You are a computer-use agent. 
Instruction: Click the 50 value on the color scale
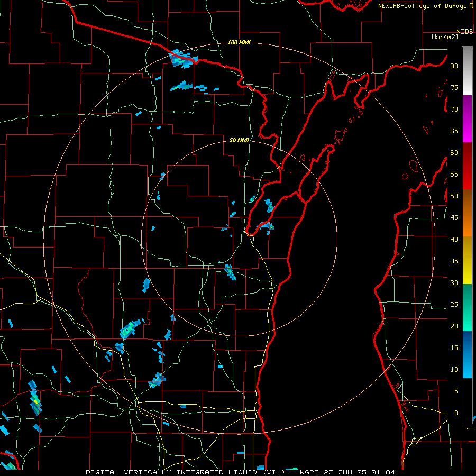click(454, 196)
